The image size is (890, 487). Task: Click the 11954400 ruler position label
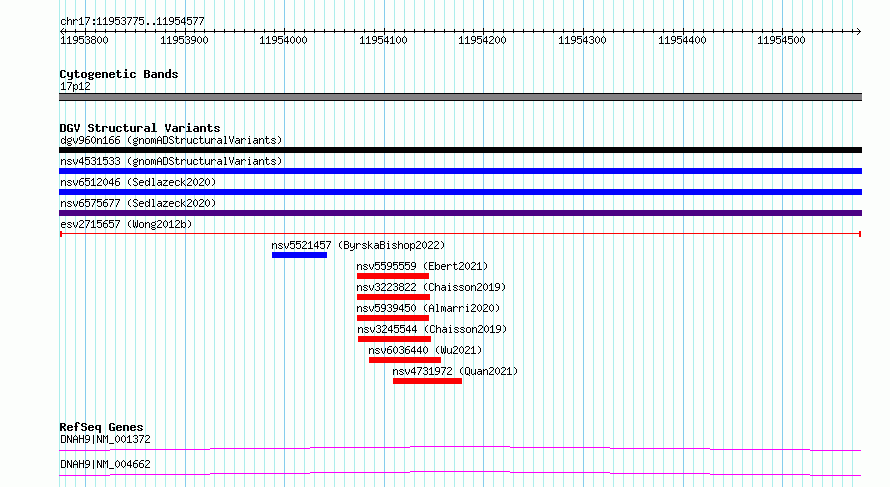pyautogui.click(x=682, y=40)
